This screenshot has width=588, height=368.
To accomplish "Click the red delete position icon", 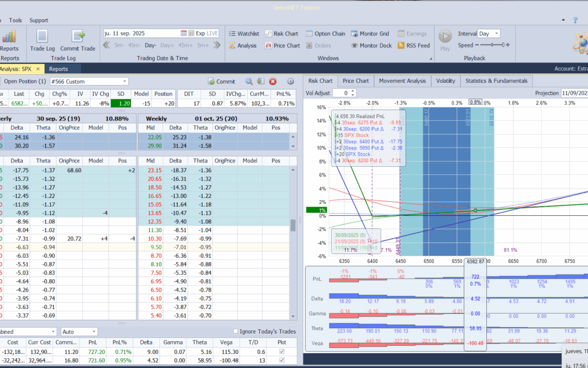I will tap(273, 81).
